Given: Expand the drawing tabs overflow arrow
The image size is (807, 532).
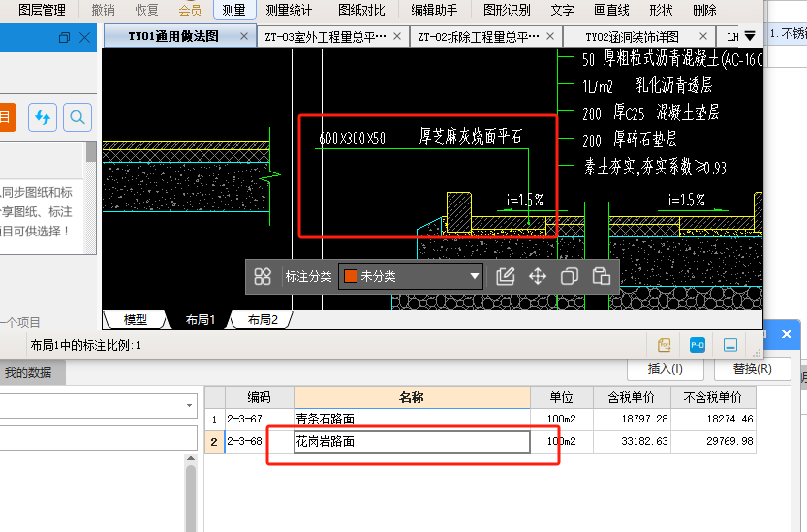Looking at the screenshot, I should 750,36.
